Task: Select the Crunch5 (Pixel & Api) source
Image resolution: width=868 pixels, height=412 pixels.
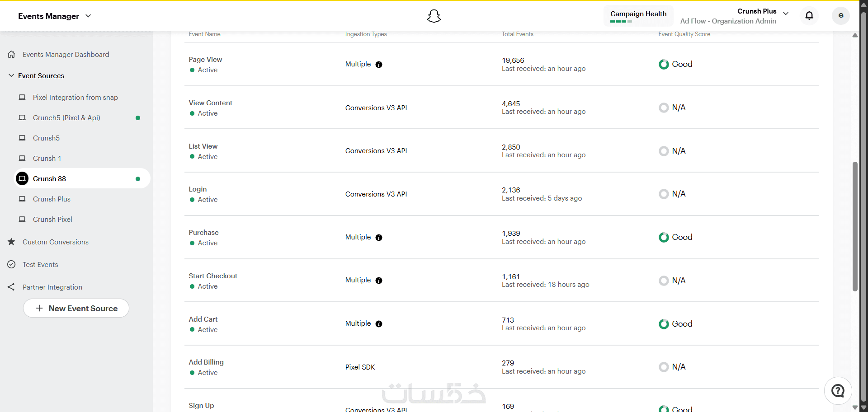Action: click(66, 118)
